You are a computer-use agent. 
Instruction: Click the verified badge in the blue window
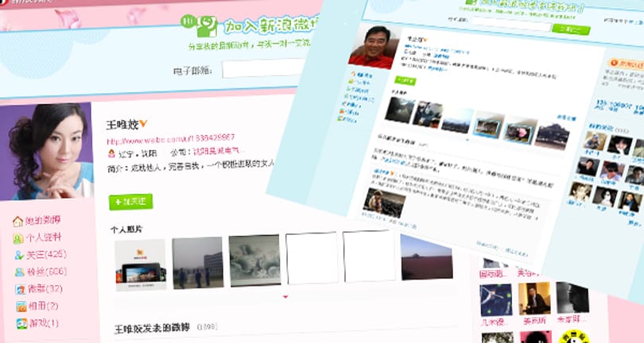click(x=425, y=40)
